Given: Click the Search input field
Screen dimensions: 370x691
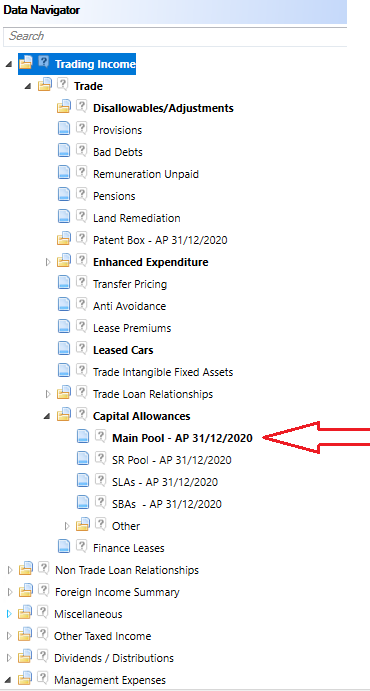Looking at the screenshot, I should (175, 36).
